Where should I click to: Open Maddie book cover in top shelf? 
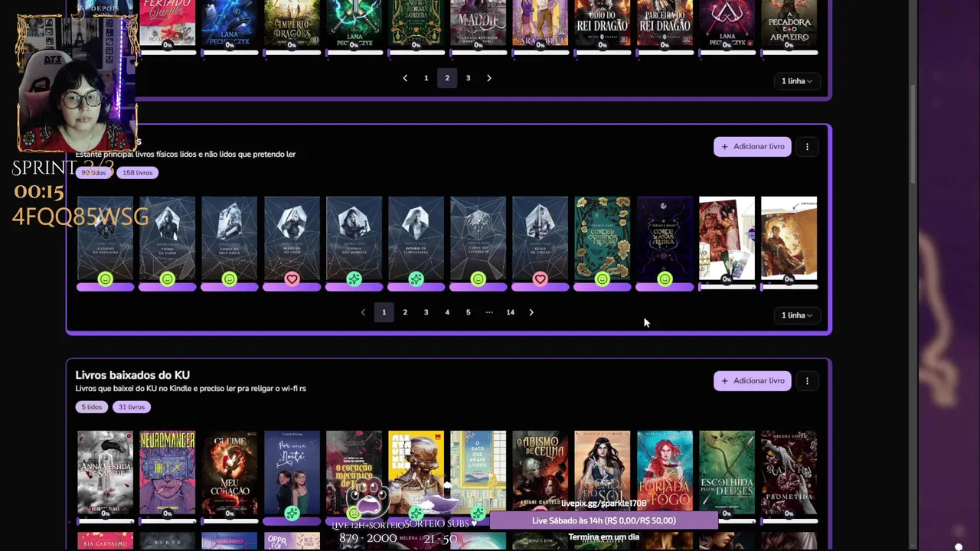pyautogui.click(x=478, y=22)
